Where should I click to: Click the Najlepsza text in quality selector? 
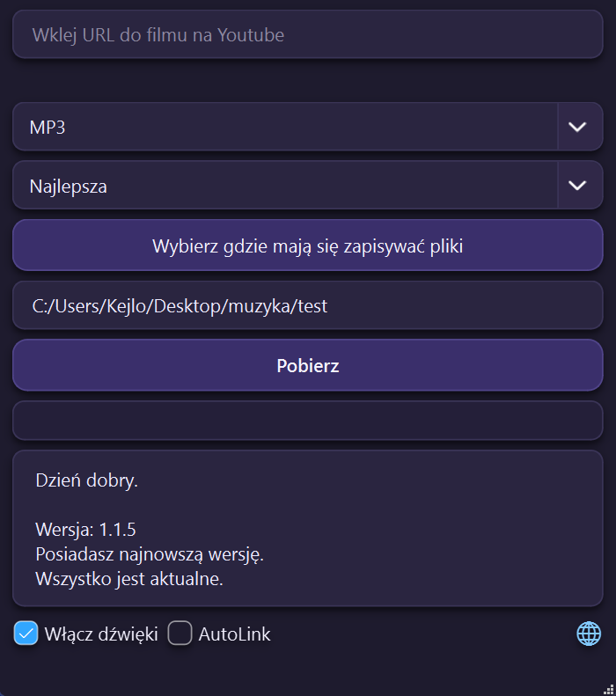[69, 186]
